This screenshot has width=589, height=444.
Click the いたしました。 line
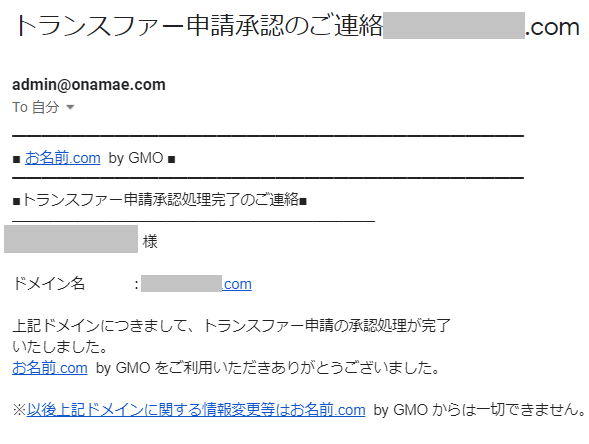coord(60,347)
